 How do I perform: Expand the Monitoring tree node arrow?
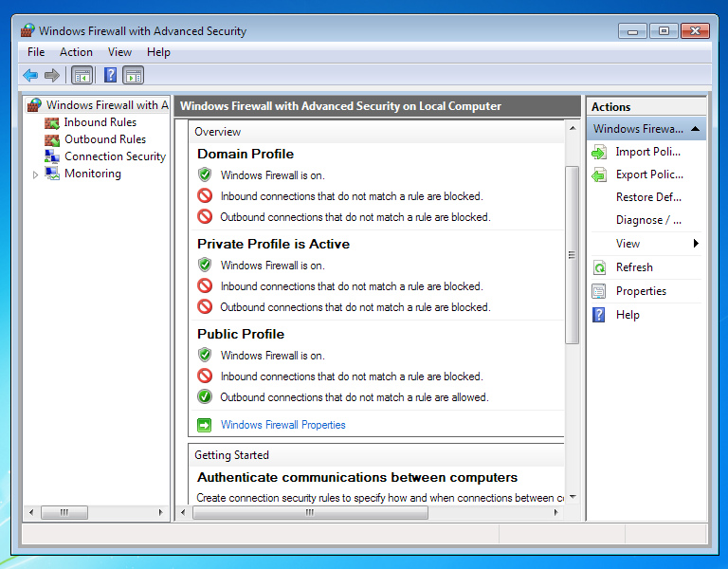pyautogui.click(x=36, y=174)
